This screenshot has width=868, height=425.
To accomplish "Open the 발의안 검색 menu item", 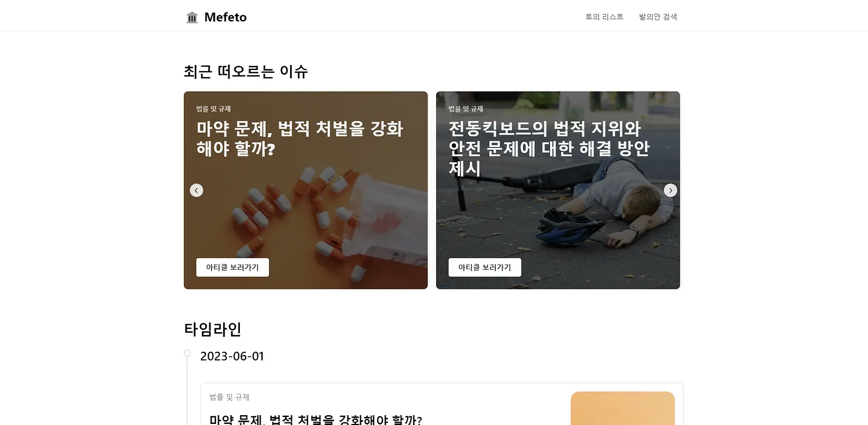I will point(658,17).
